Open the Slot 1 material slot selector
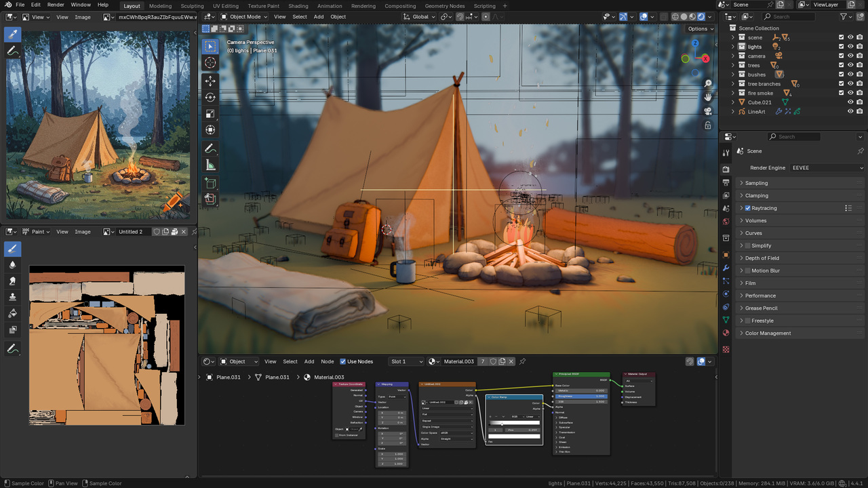Viewport: 868px width, 488px height. click(x=407, y=361)
